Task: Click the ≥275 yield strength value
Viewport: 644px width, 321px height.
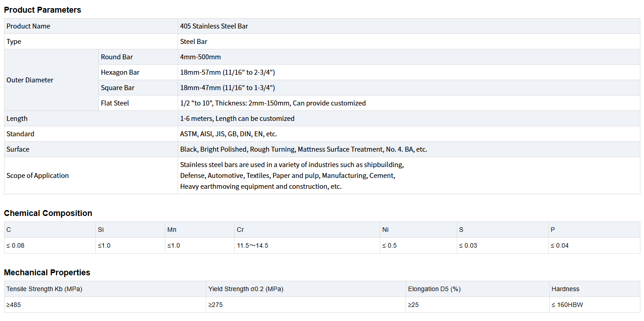Action: [215, 305]
